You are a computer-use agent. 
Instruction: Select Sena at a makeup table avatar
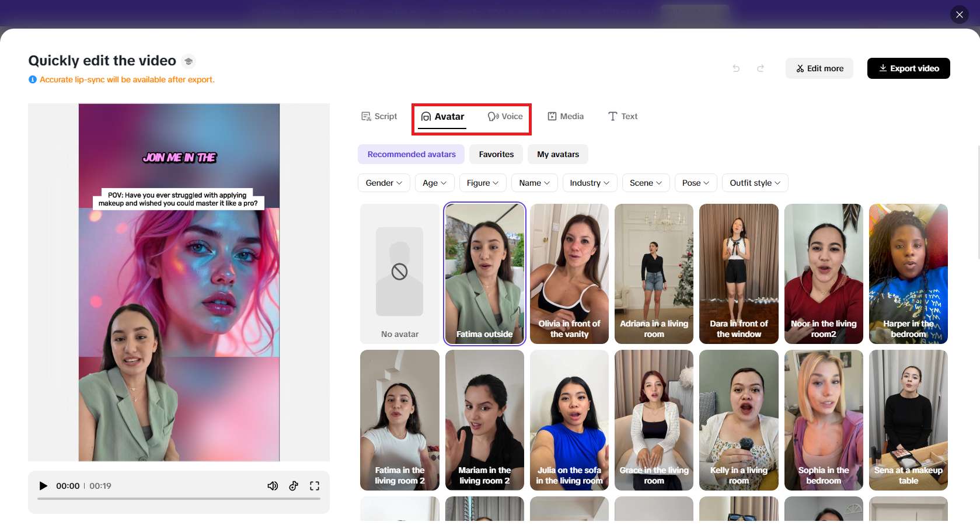(908, 420)
